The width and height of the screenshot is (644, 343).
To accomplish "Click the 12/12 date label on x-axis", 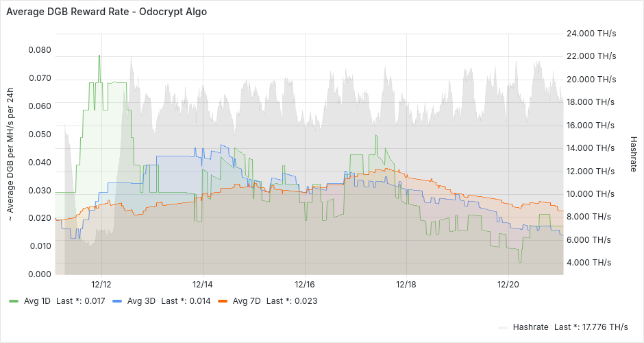I will (x=101, y=283).
